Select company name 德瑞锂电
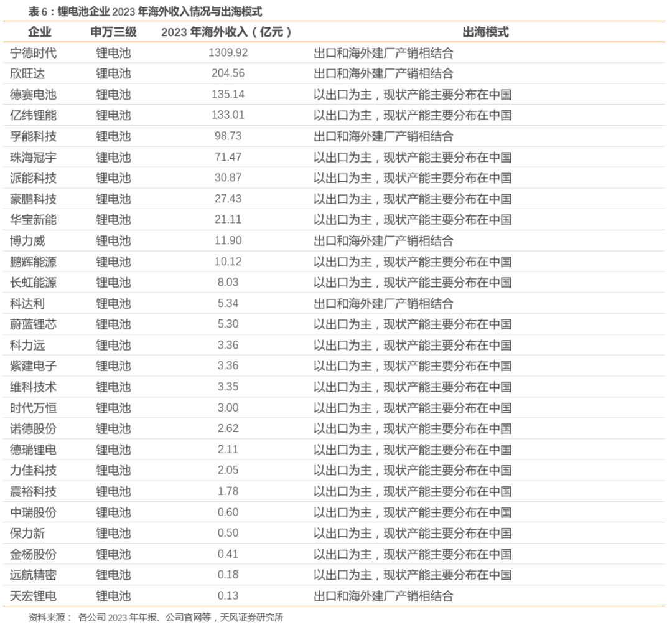This screenshot has width=672, height=627. pos(33,450)
